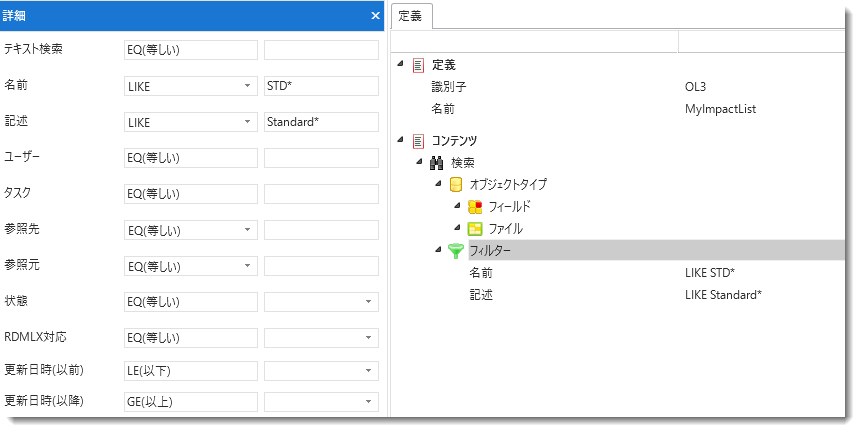Open the RDMLX対応 value dropdown
The height and width of the screenshot is (432, 860).
[x=368, y=338]
